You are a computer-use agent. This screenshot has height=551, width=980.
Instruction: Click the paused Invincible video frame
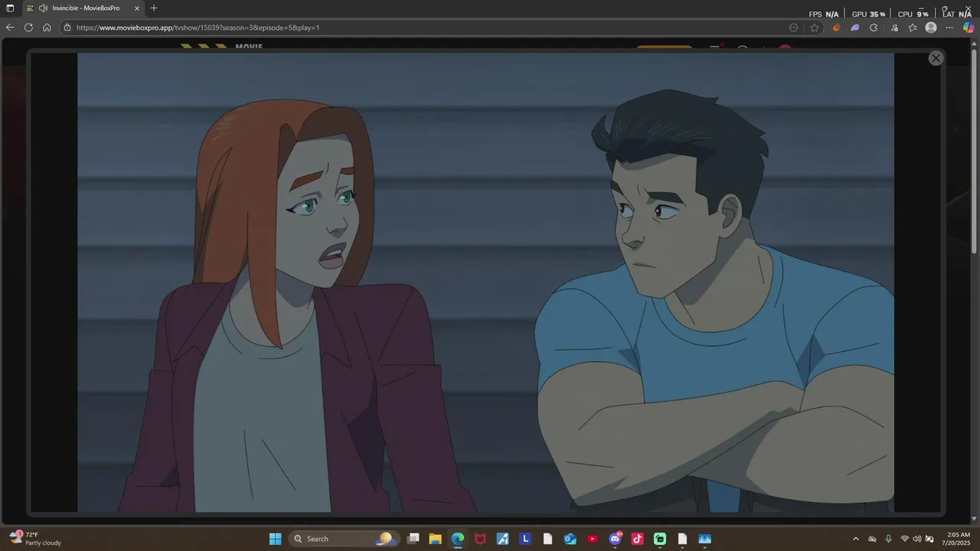485,282
